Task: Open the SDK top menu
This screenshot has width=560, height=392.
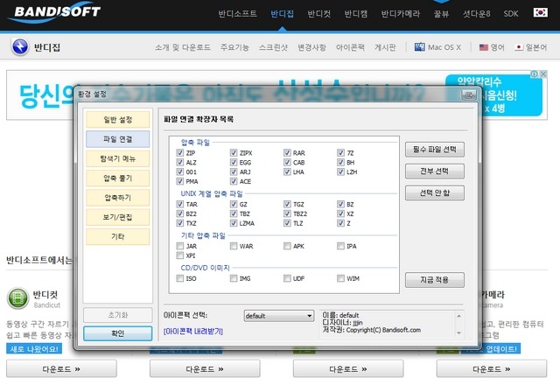Action: coord(511,14)
